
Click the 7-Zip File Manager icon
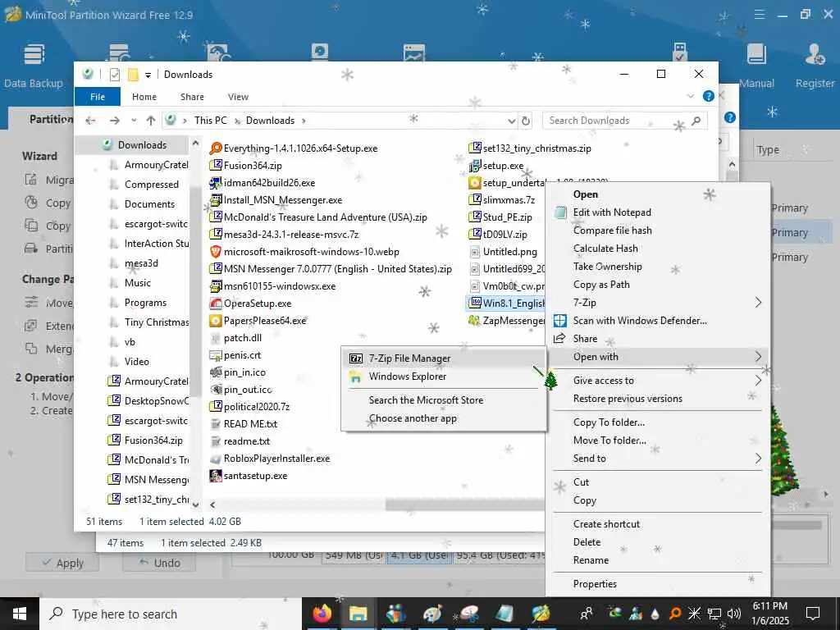356,358
